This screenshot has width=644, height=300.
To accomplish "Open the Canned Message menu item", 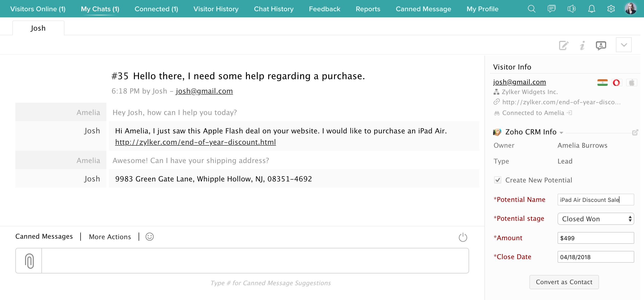I will tap(423, 9).
